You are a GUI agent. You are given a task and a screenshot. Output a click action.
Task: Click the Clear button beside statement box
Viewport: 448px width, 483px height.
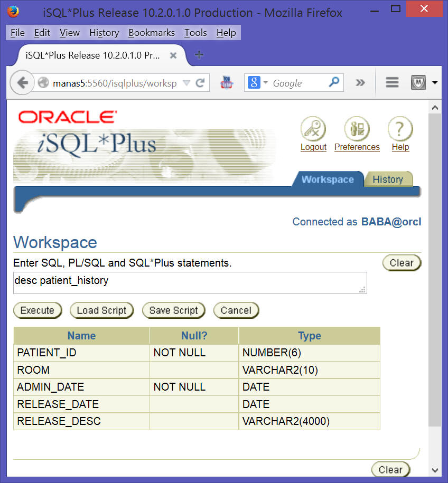pyautogui.click(x=402, y=263)
